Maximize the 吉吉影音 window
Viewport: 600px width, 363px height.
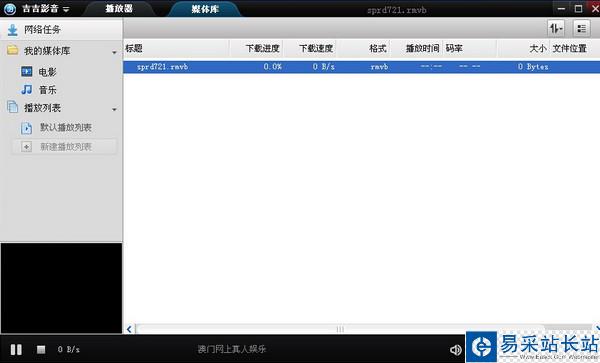pyautogui.click(x=579, y=8)
